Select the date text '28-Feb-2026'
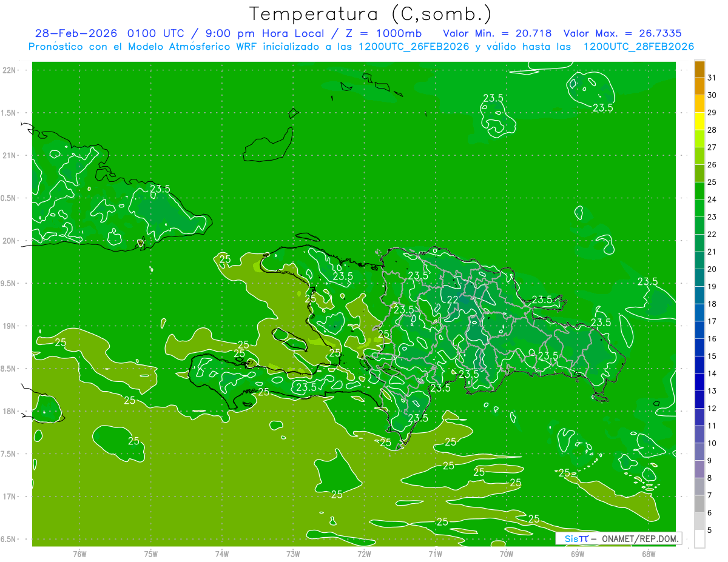Screen dimensions: 728x562 click(x=76, y=33)
